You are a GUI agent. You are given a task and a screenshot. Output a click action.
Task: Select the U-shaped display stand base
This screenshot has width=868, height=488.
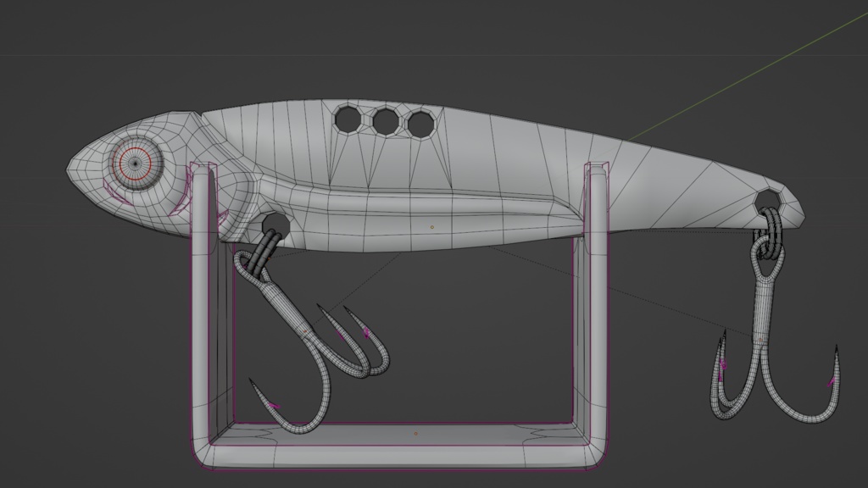(x=400, y=447)
